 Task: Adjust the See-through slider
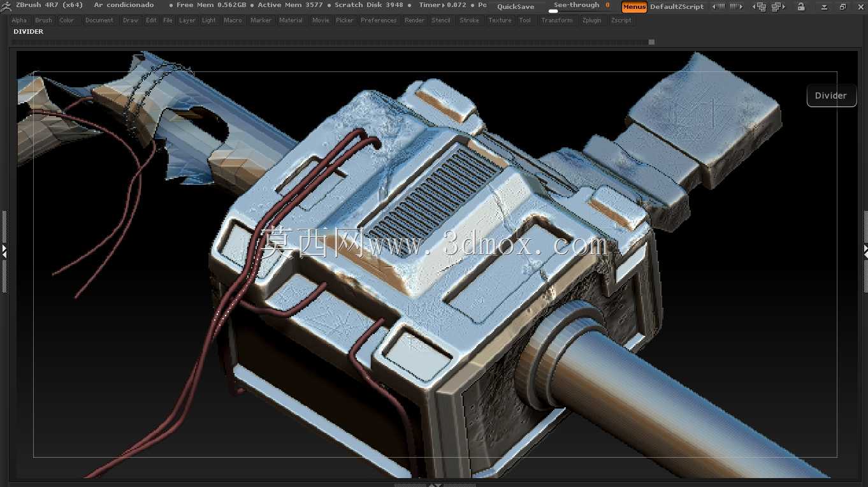(x=581, y=7)
